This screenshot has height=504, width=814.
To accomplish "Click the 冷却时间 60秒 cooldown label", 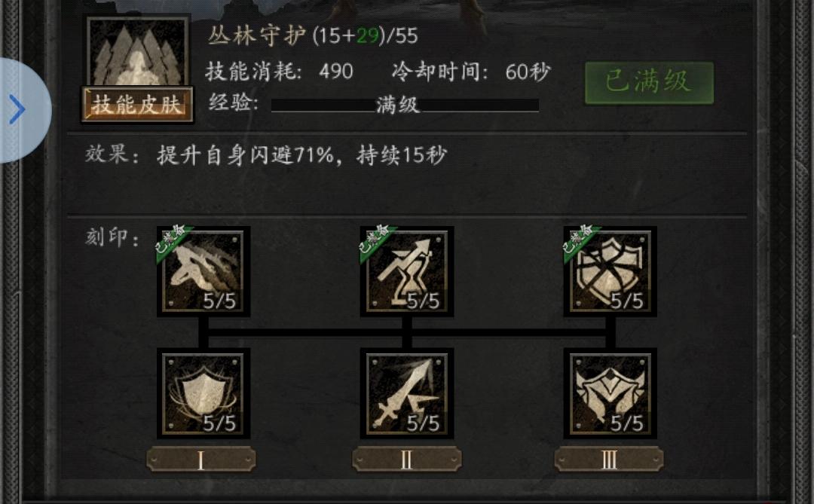I will (471, 72).
